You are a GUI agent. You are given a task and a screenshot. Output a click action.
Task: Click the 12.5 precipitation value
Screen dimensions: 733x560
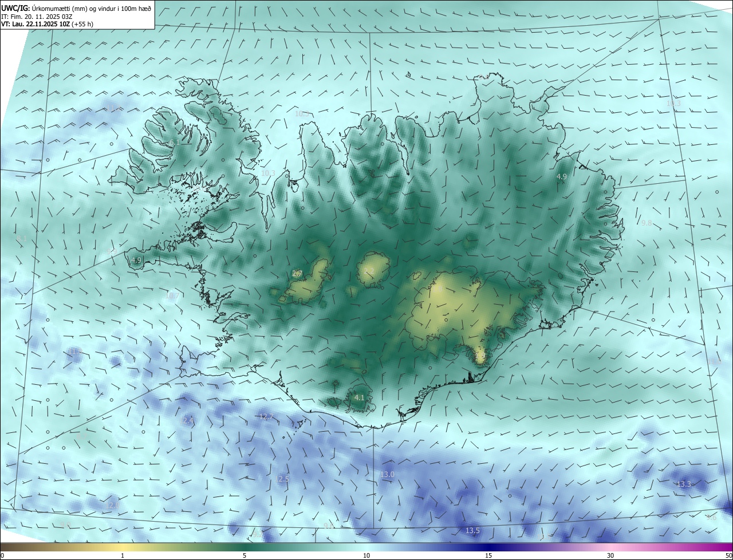[282, 479]
